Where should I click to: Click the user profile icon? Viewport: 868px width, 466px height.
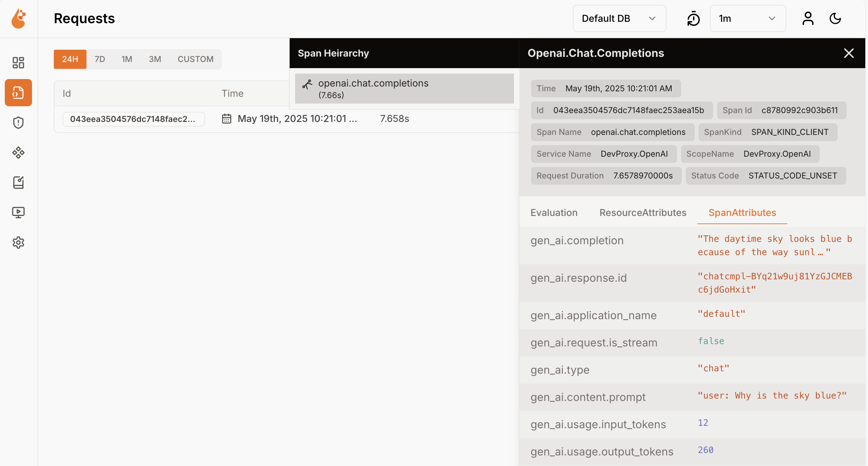[x=808, y=18]
